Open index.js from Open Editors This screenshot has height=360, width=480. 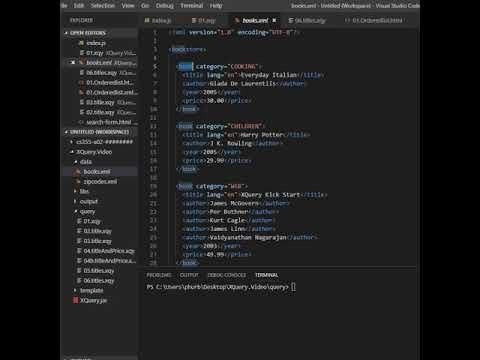[96, 43]
